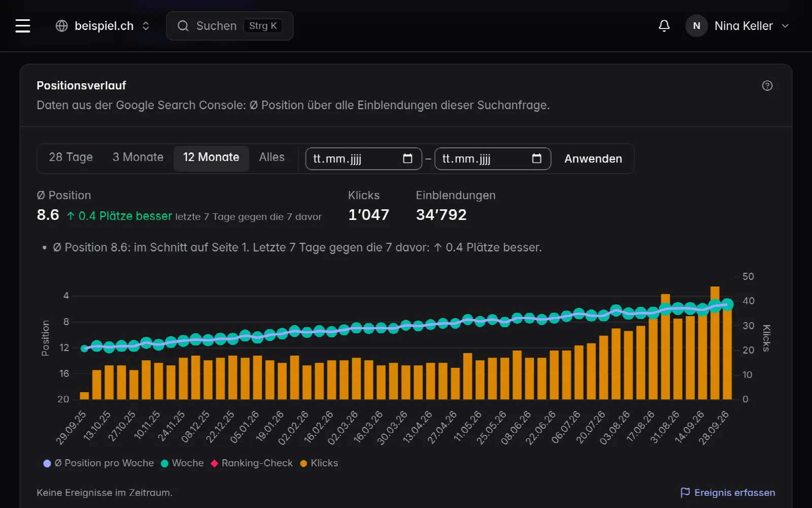Expand the beispiel.ch site switcher arrows
This screenshot has height=508, width=812.
tap(146, 26)
